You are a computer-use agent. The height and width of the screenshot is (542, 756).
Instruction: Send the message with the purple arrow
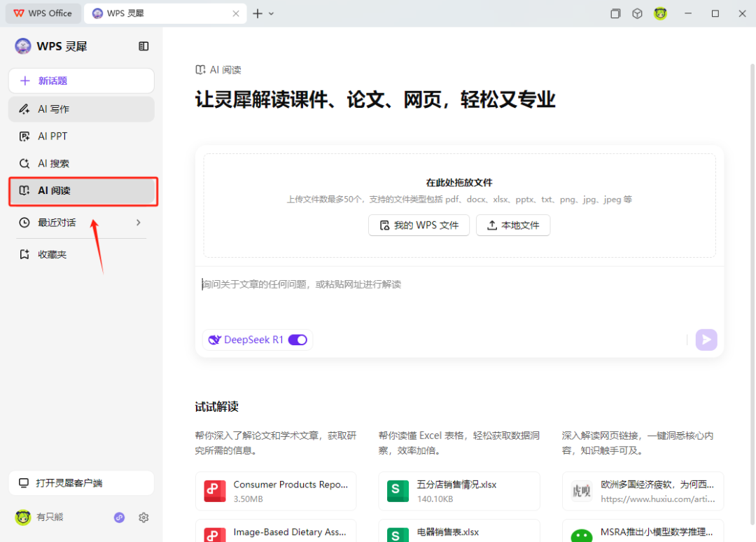[706, 340]
